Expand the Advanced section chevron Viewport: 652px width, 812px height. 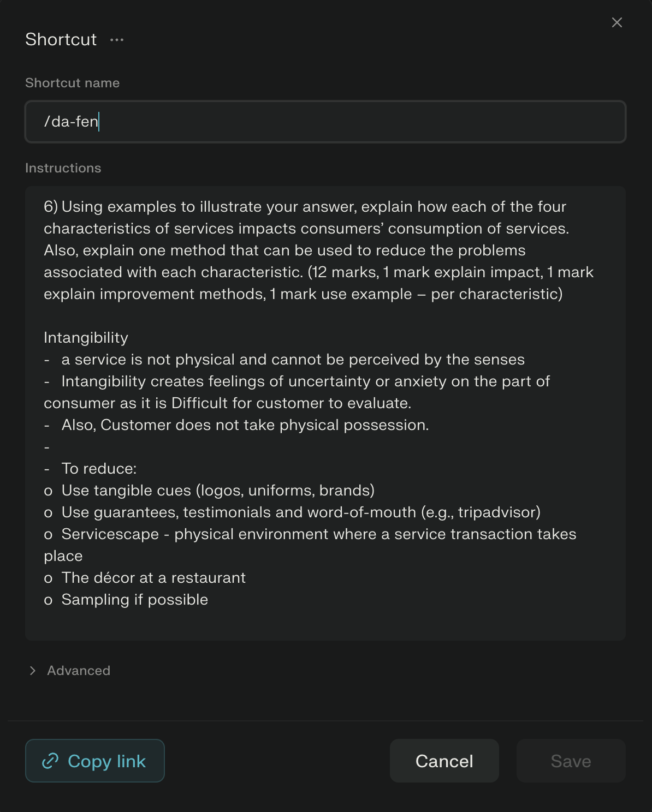pos(33,671)
